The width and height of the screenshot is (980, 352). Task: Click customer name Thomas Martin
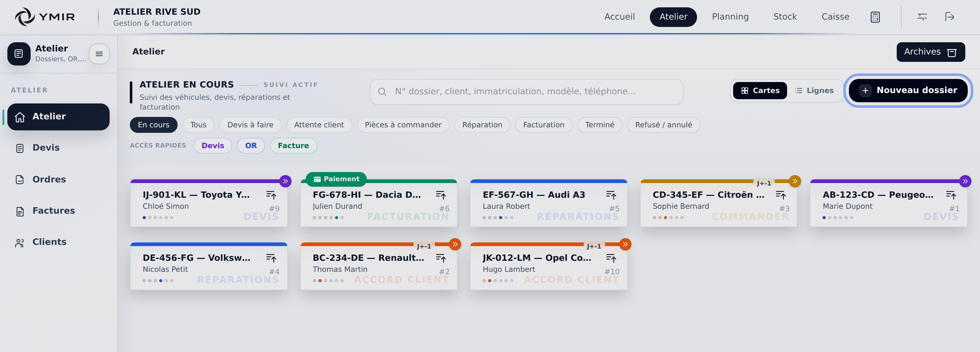pos(340,269)
